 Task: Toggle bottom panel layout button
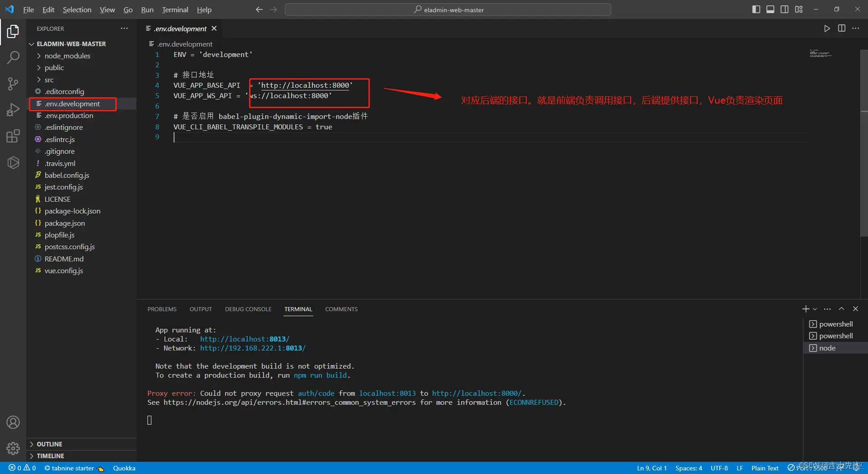coord(770,9)
